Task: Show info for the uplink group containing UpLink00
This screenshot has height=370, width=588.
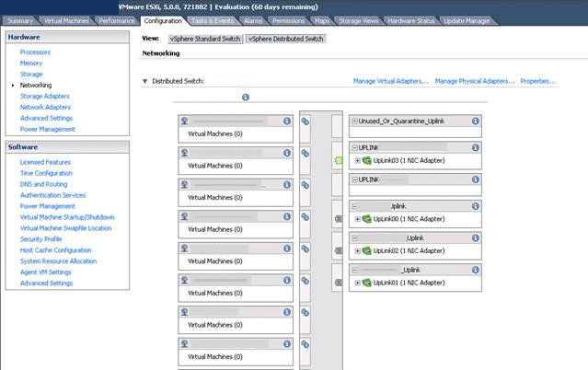Action: [x=475, y=206]
